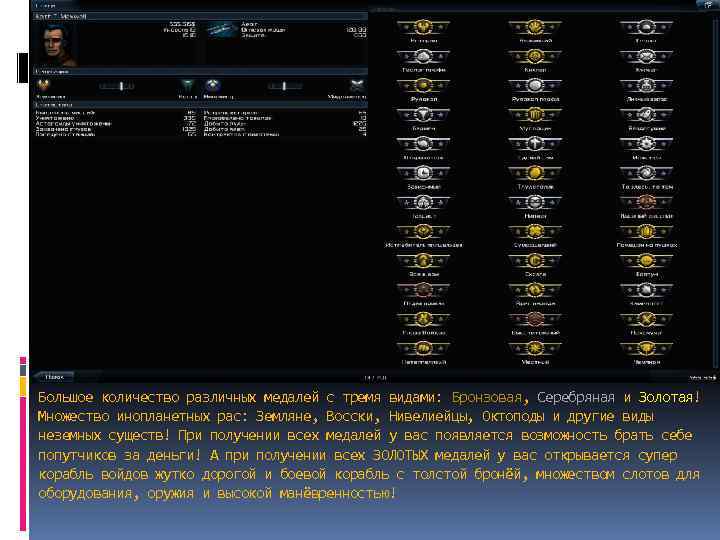Screen dimensions: 720x540
Task: Select the blue globe reputation icon
Action: pyautogui.click(x=212, y=86)
